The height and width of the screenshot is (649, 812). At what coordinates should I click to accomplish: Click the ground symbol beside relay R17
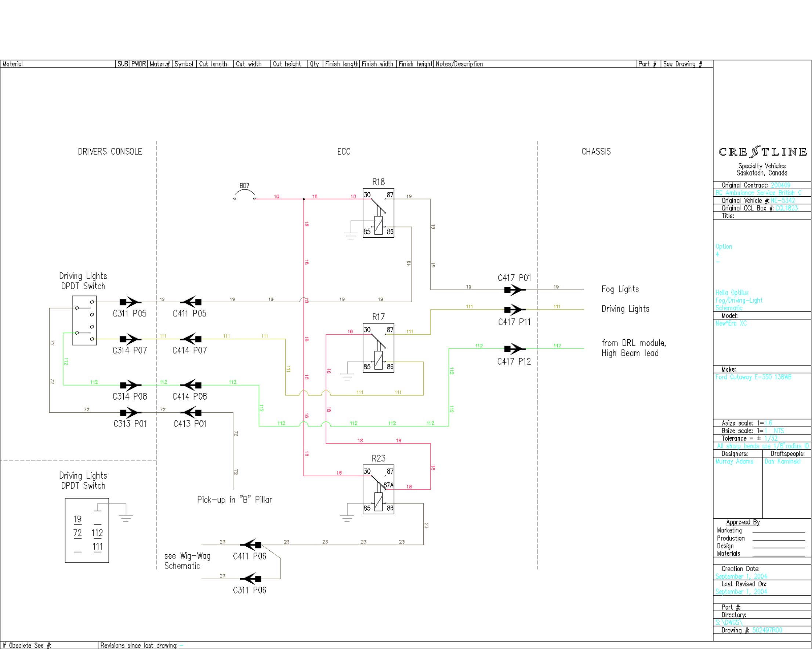[x=347, y=377]
